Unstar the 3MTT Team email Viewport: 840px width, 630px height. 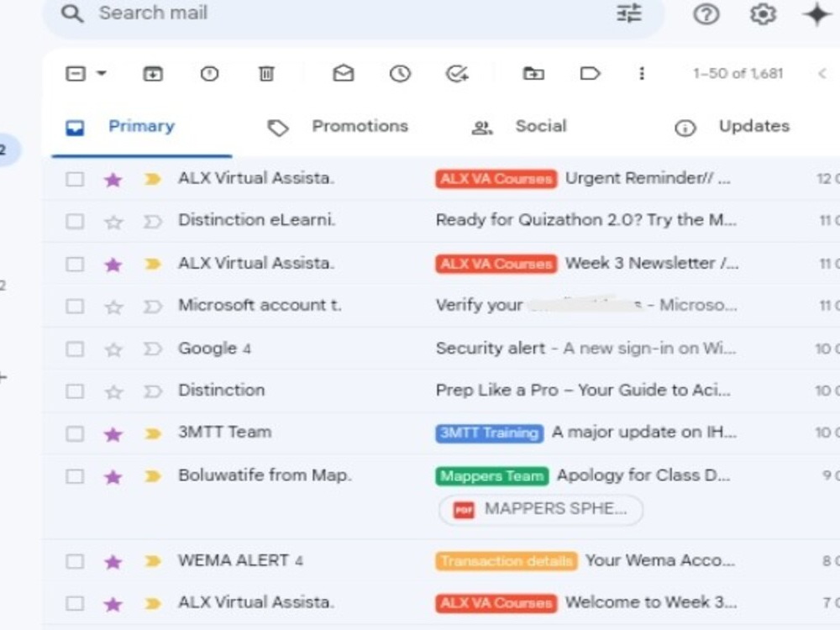click(x=113, y=433)
